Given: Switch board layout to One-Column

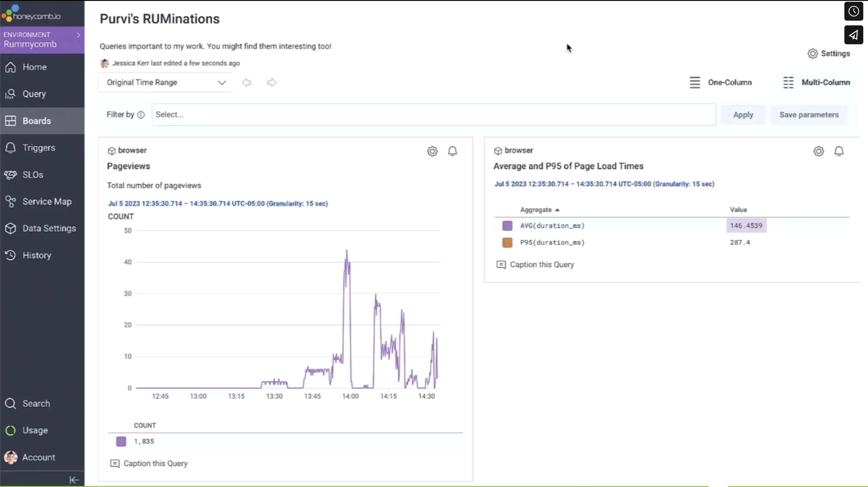Looking at the screenshot, I should click(x=721, y=82).
